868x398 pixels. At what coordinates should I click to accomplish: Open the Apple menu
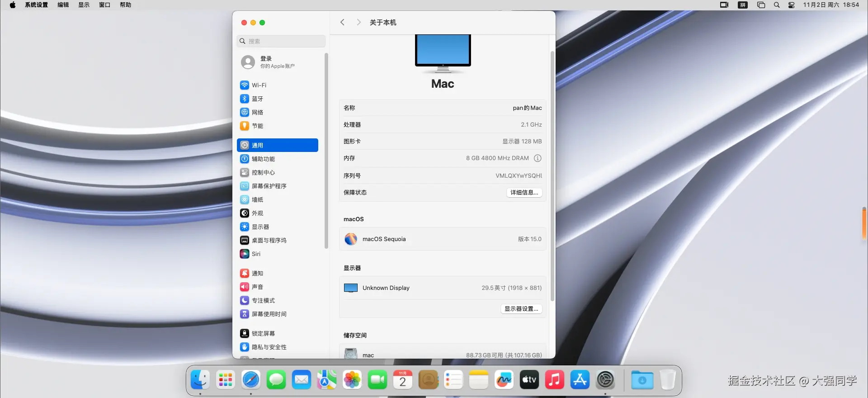pos(13,5)
